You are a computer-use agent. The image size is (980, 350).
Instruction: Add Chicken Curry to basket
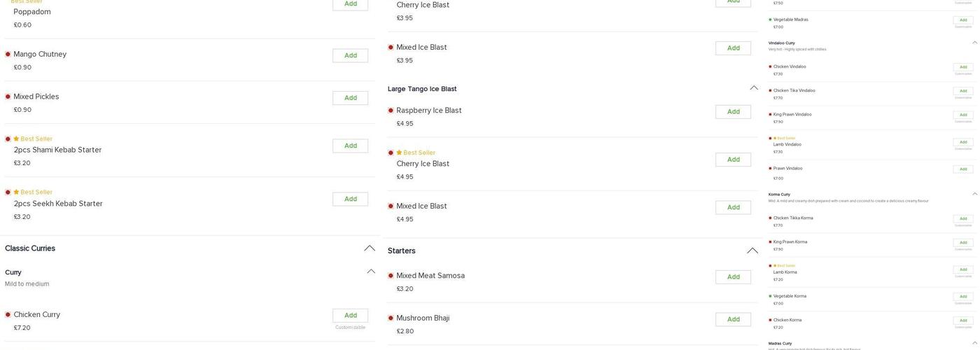click(350, 316)
